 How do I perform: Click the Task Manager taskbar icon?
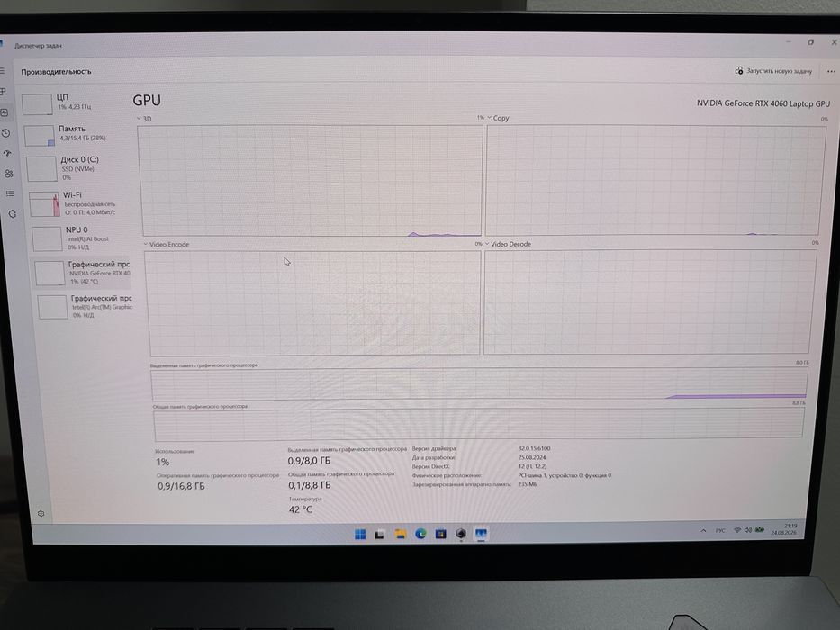481,534
